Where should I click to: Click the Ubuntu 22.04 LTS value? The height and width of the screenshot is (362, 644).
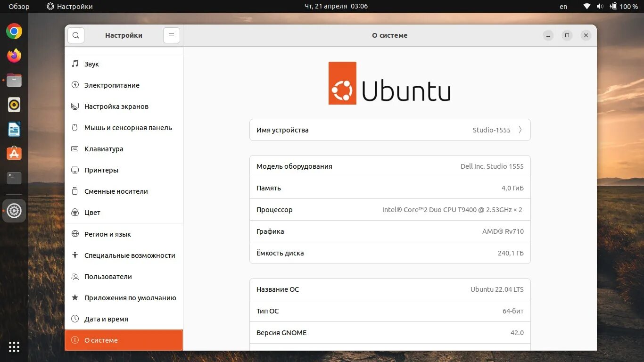tap(497, 289)
